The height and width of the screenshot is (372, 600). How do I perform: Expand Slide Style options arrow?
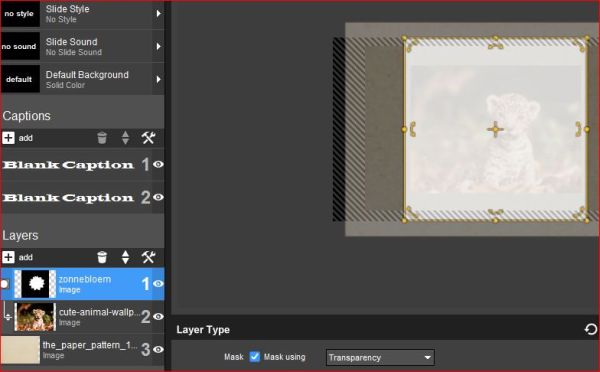(x=158, y=13)
